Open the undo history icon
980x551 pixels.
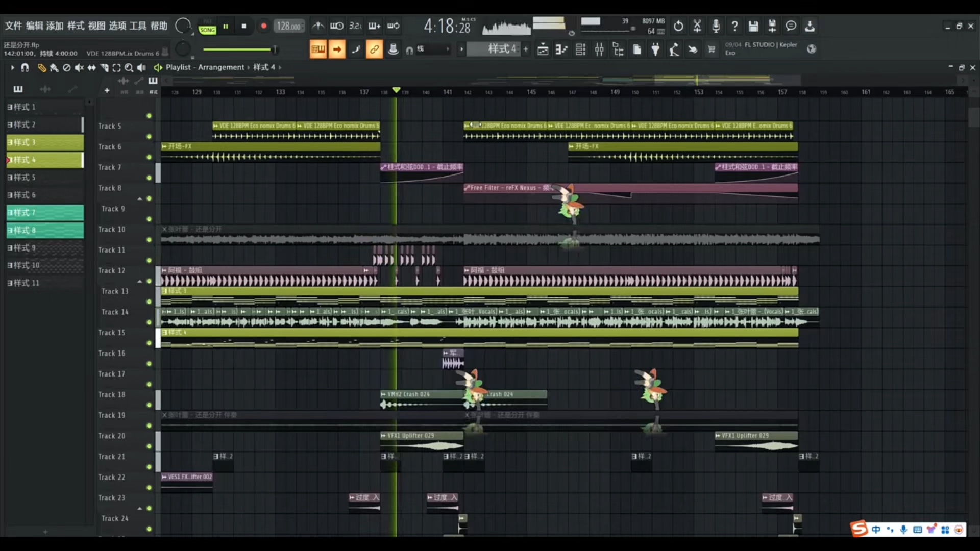coord(678,26)
